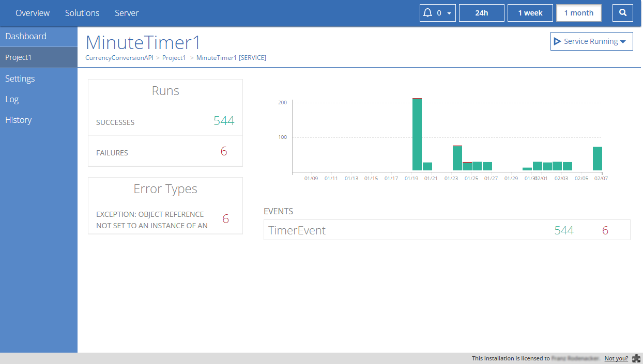
Task: Select Project1 in the sidebar
Action: [19, 57]
